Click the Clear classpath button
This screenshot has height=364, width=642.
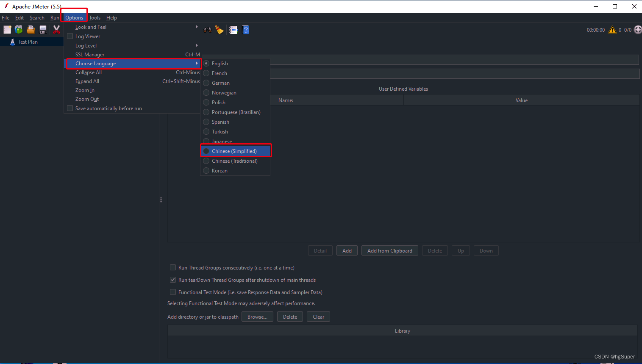[x=318, y=317]
